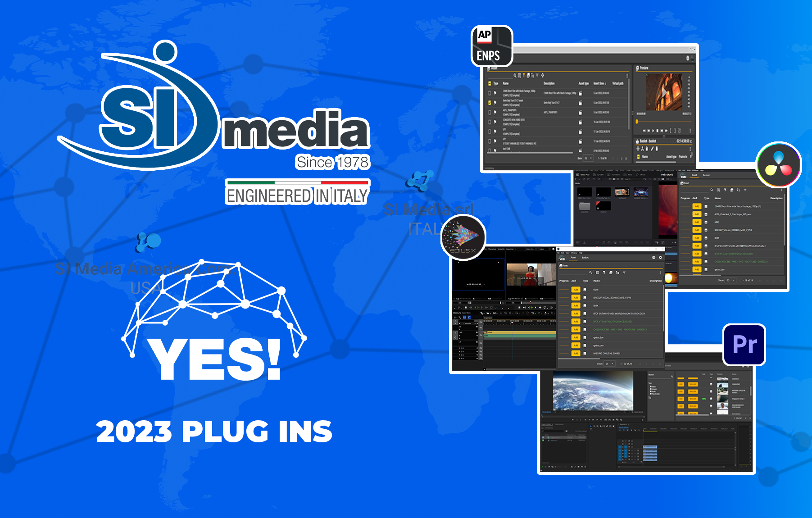
Task: Open the Show 10 dropdown in the ENPS panel
Action: click(x=587, y=158)
